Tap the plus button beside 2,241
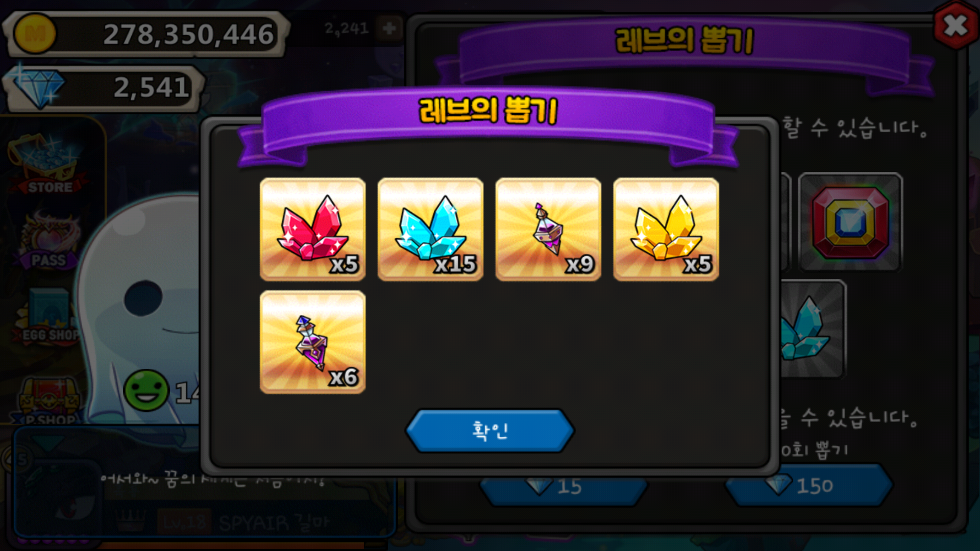Image resolution: width=980 pixels, height=551 pixels. [389, 28]
